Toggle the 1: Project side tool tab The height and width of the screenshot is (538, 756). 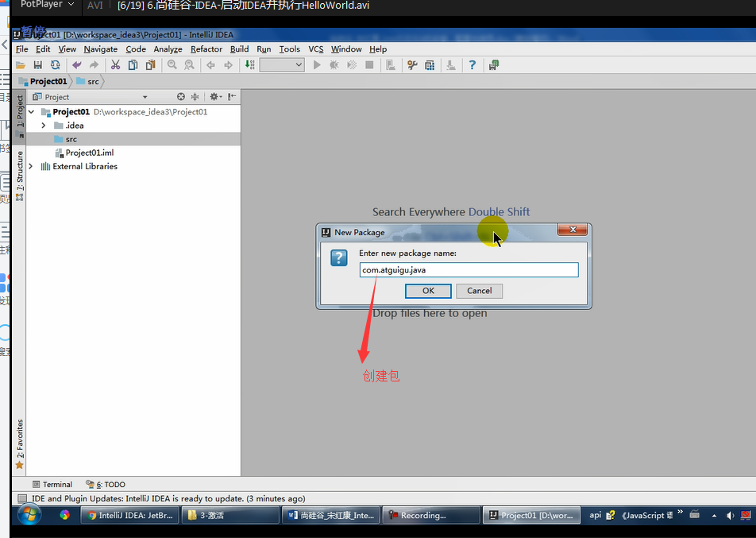[19, 116]
